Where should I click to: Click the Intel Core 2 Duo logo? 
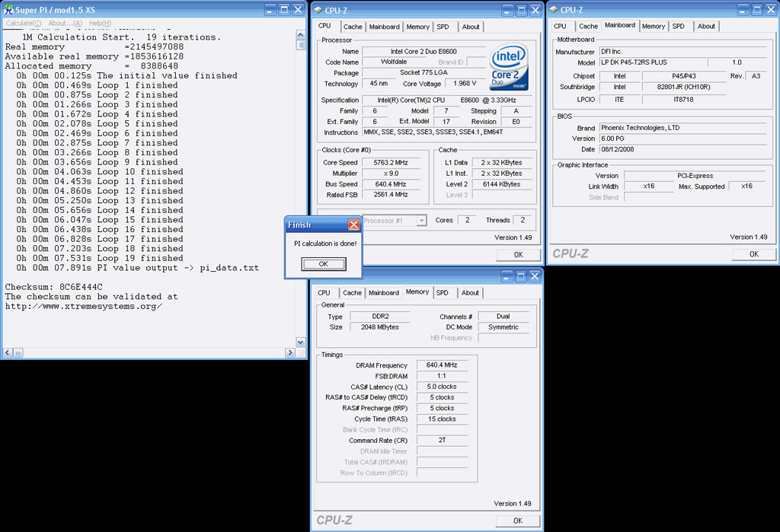pyautogui.click(x=508, y=67)
